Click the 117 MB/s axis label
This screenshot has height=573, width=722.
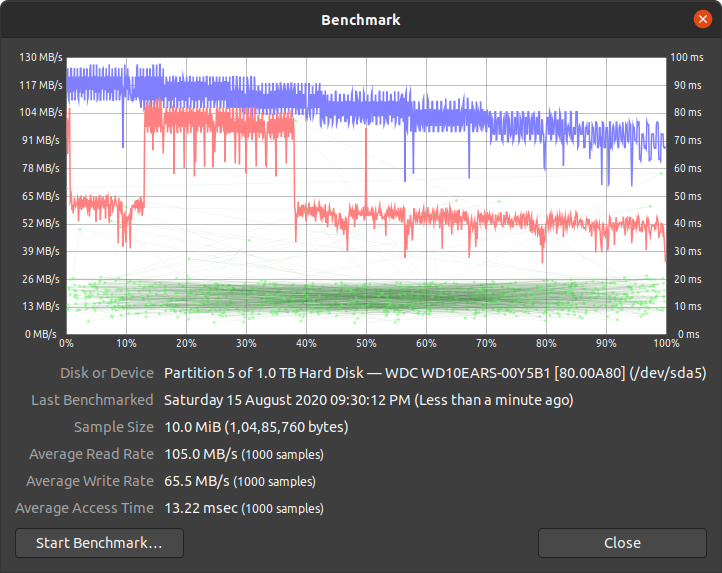point(41,85)
